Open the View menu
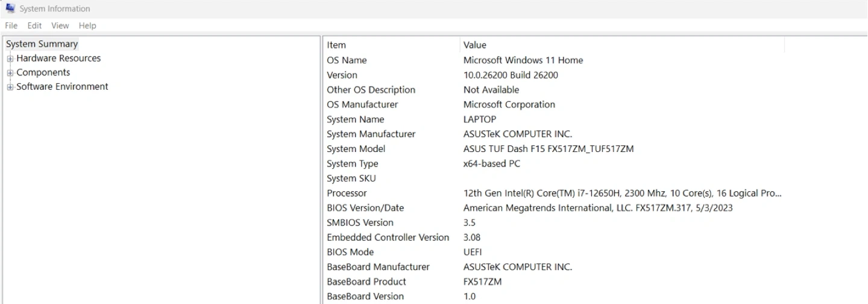 tap(60, 25)
